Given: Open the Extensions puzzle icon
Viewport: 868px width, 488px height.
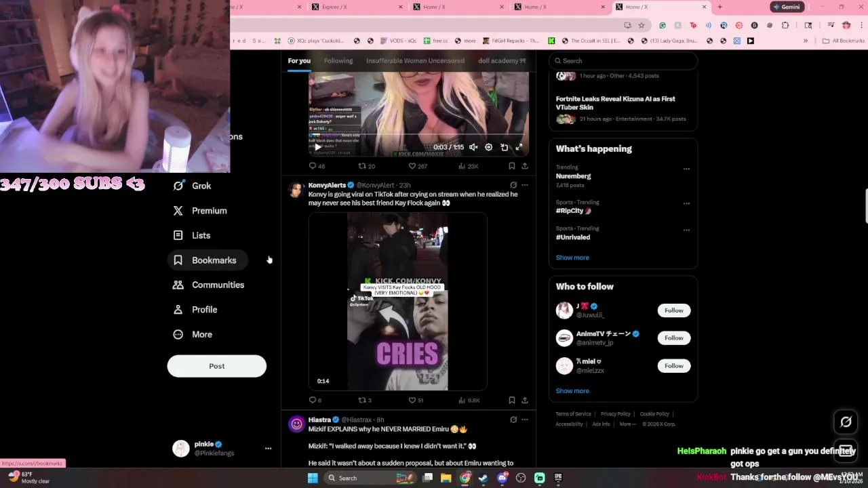Looking at the screenshot, I should [x=785, y=25].
